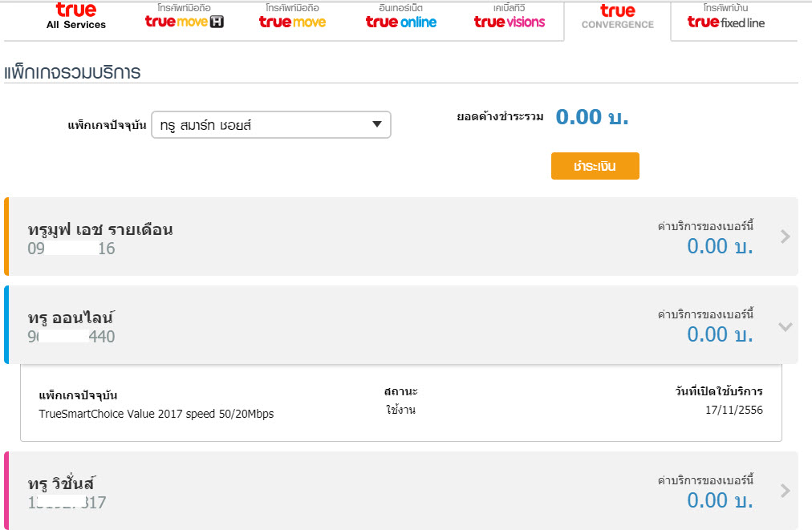Click the ใช้งาน status value
Image resolution: width=812 pixels, height=530 pixels.
[x=401, y=410]
